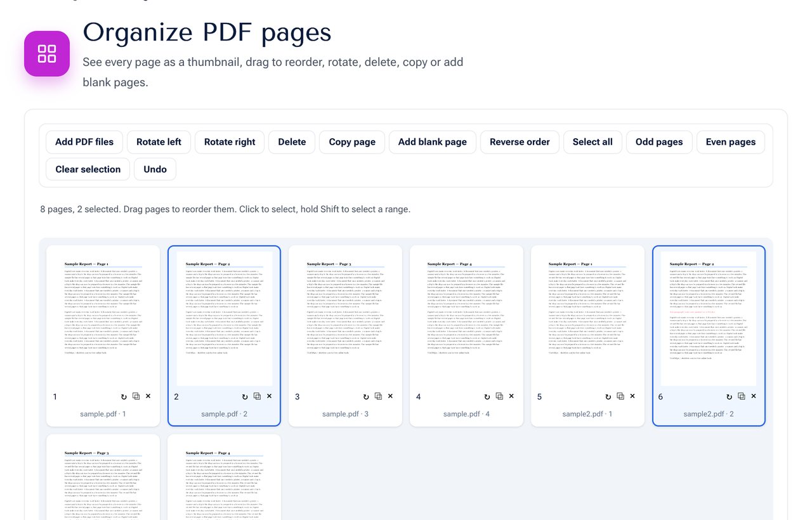
Task: Duplicate page 4 with its copy icon
Action: tap(499, 396)
